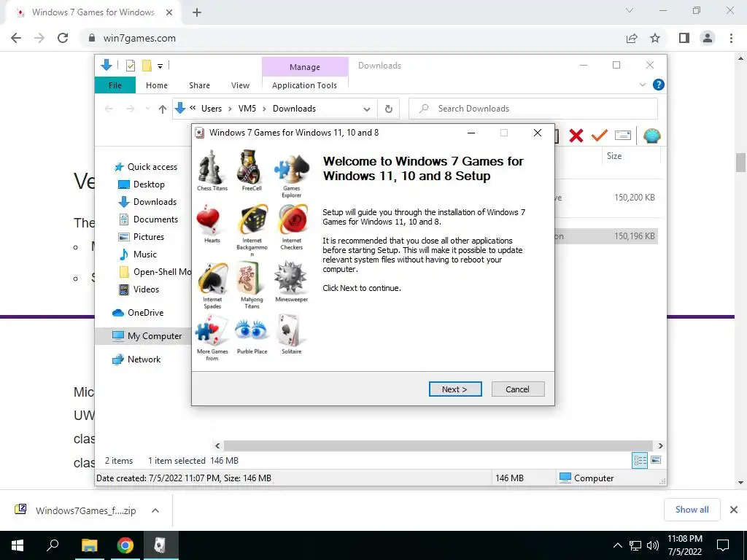Select the Manage contextual tab
747x560 pixels.
305,67
